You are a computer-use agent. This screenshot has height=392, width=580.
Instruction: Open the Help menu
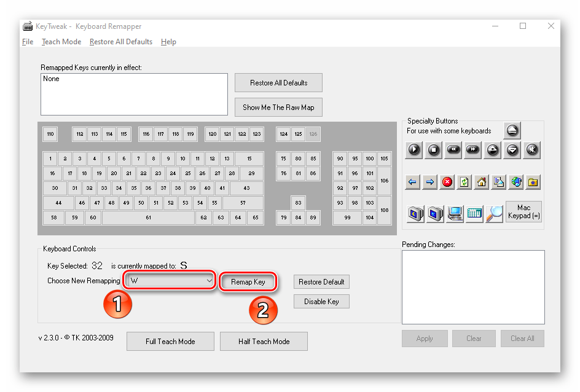[x=168, y=42]
